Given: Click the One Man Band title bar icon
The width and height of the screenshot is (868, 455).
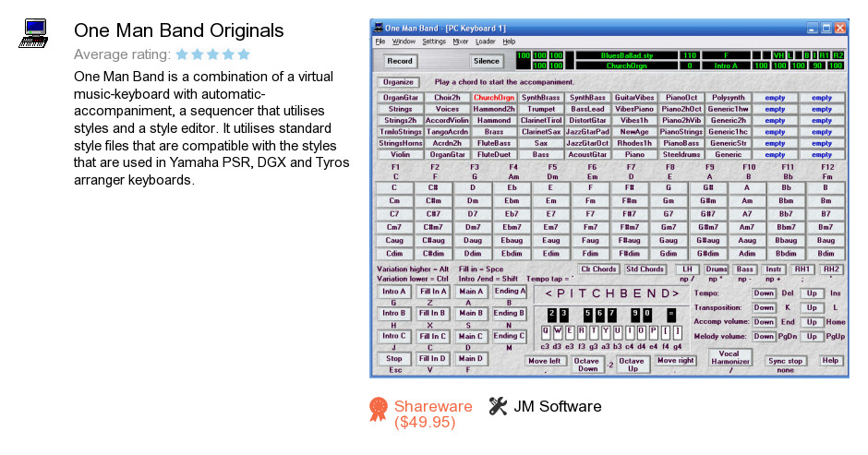Looking at the screenshot, I should tap(378, 28).
